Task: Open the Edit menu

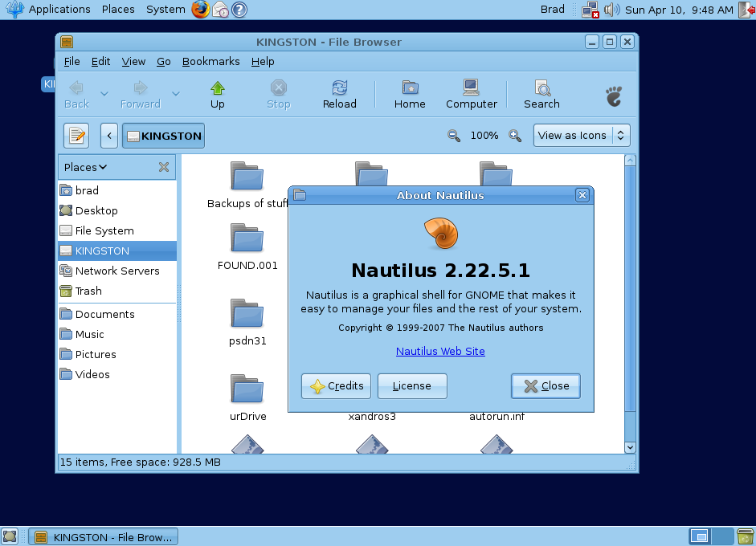Action: (x=100, y=62)
